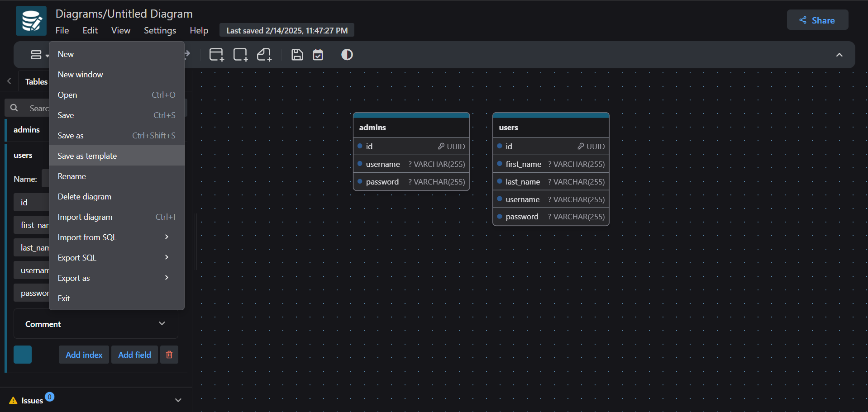Open the Settings menu

[160, 30]
